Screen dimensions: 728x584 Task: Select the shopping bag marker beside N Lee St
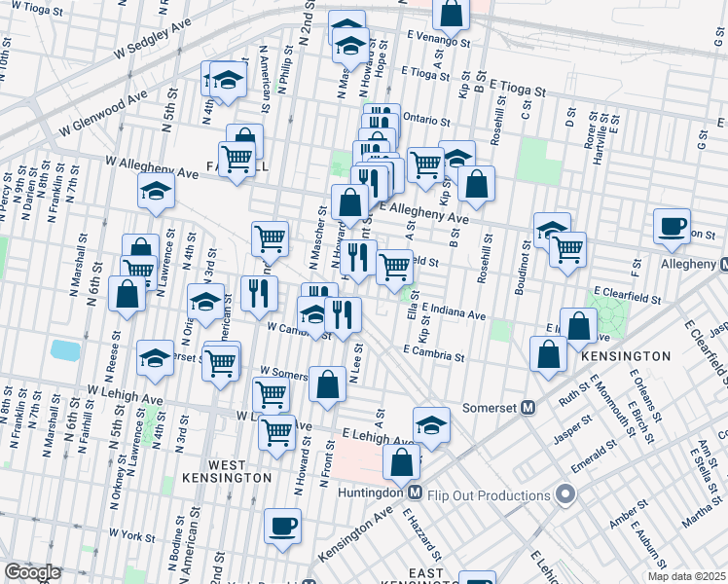point(327,386)
